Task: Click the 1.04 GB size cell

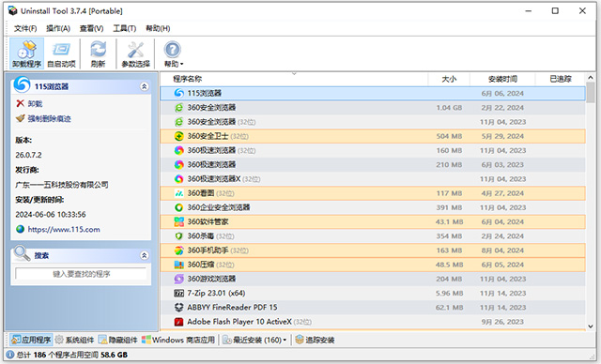Action: tap(449, 108)
